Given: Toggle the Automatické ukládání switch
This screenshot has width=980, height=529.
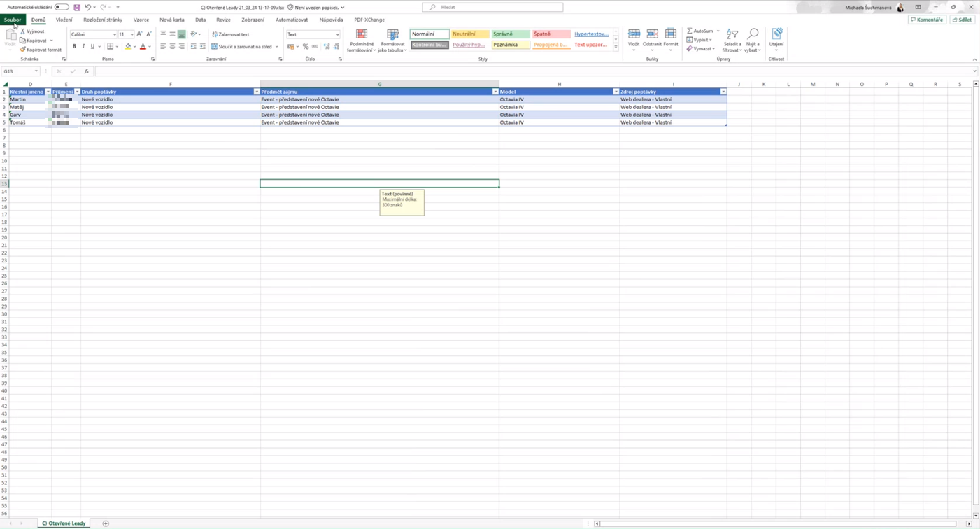Looking at the screenshot, I should (62, 7).
